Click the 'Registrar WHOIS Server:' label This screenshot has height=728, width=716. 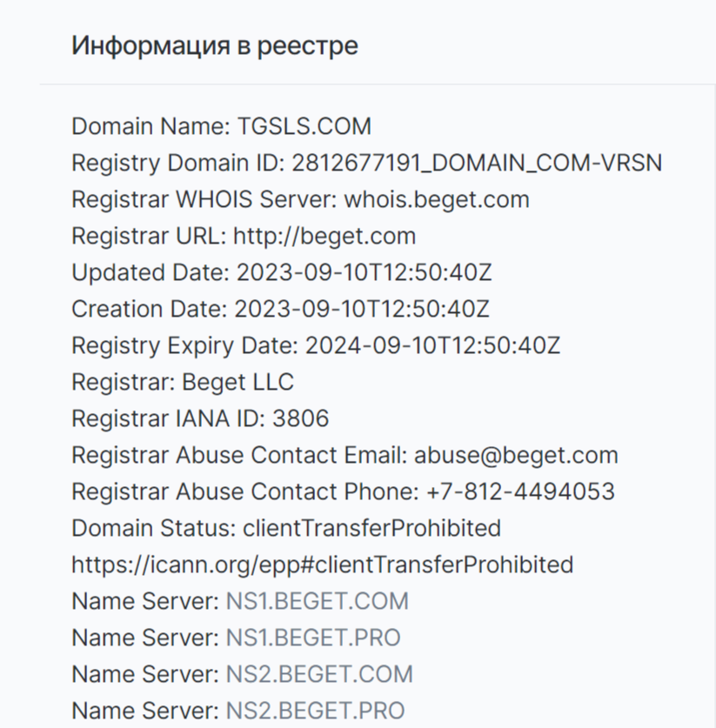(204, 200)
